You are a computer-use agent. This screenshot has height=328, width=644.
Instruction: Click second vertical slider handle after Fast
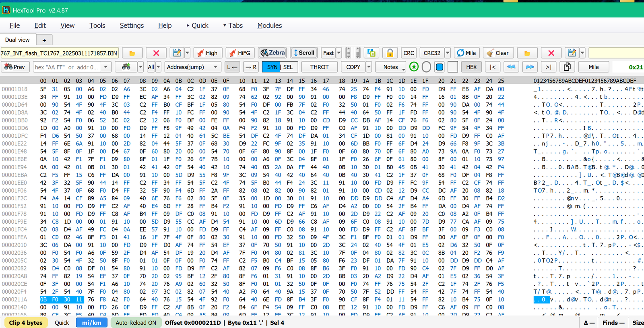coord(358,53)
